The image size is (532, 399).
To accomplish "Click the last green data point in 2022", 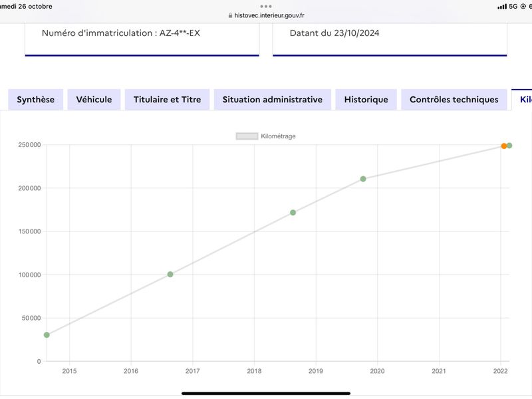I will pyautogui.click(x=509, y=146).
